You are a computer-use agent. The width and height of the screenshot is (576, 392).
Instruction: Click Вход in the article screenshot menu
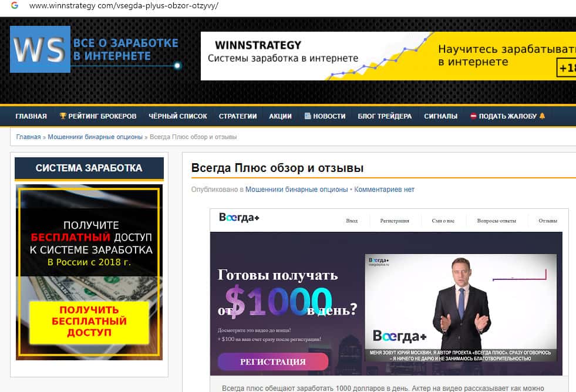click(352, 221)
